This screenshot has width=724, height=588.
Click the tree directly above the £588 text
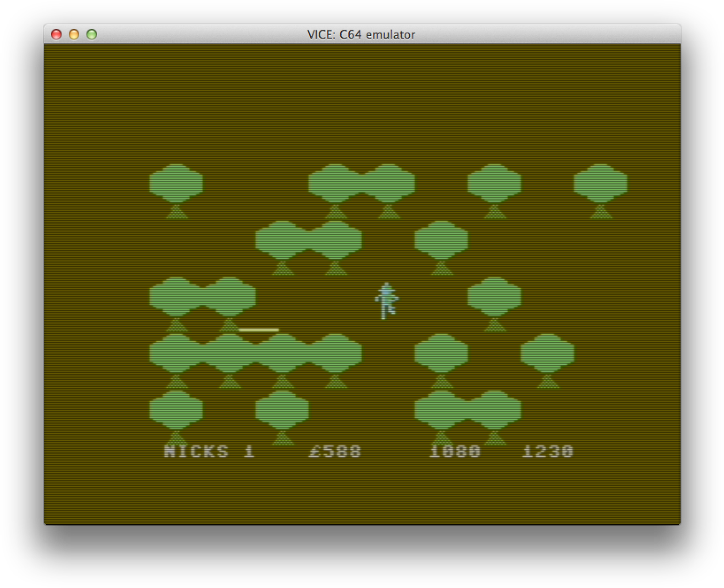[282, 410]
